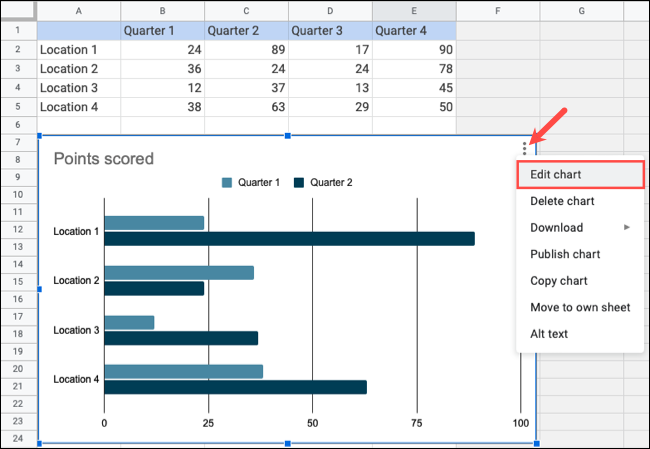
Task: Click cell with value 50
Action: click(x=414, y=107)
